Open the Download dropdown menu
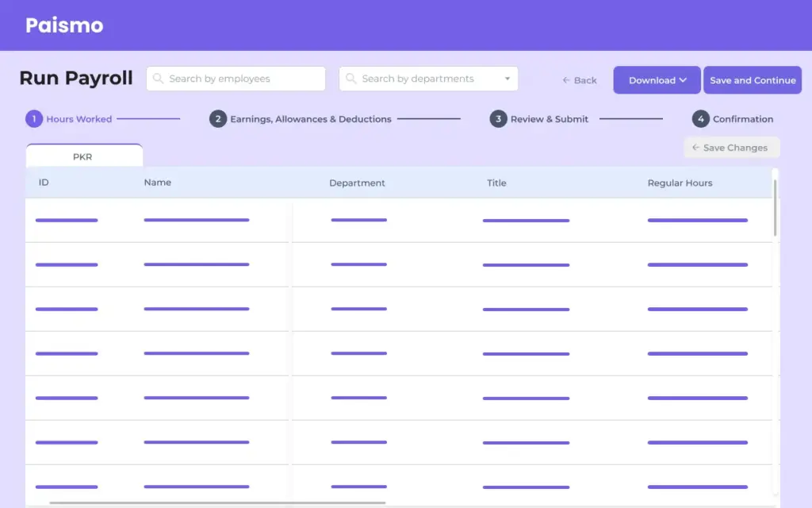812x508 pixels. click(x=657, y=79)
